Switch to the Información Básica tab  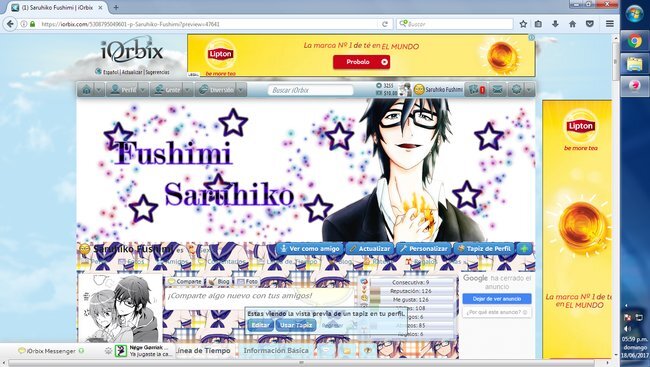276,351
